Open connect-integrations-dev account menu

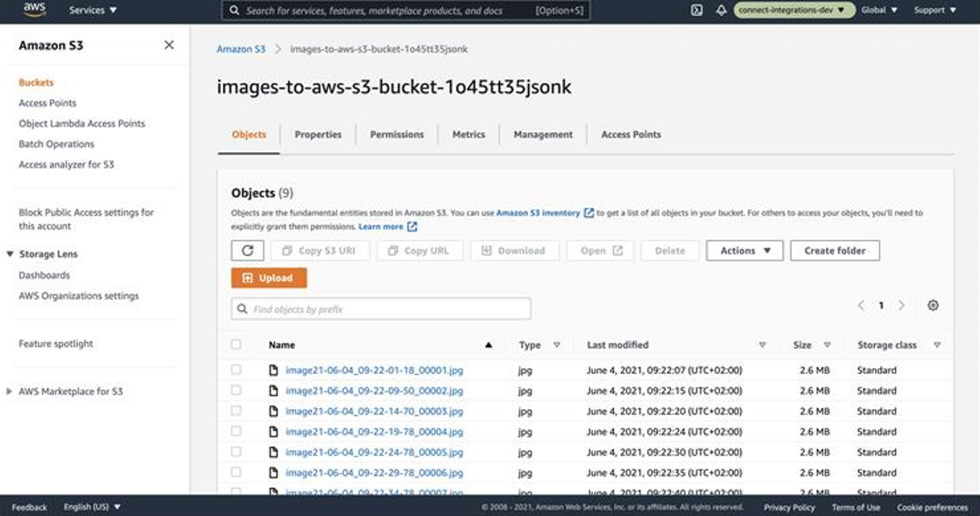[793, 10]
